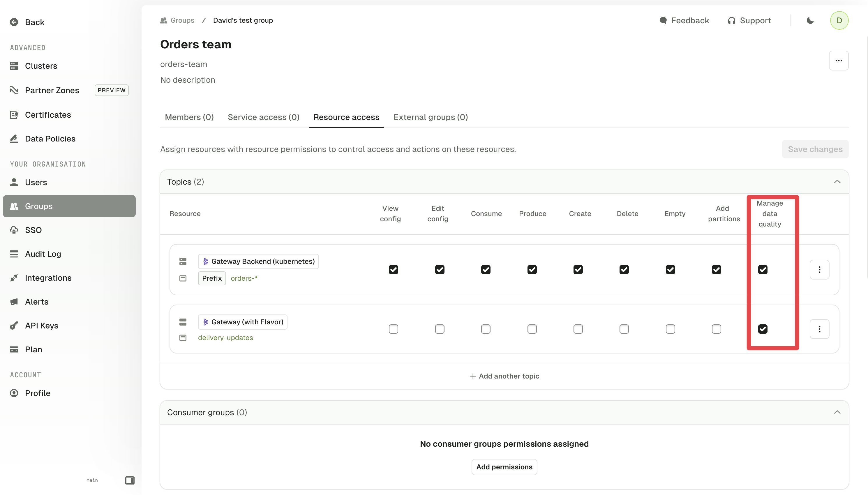The image size is (868, 495).
Task: Uncheck Produce for Gateway Backend (kubernetes)
Action: [532, 270]
